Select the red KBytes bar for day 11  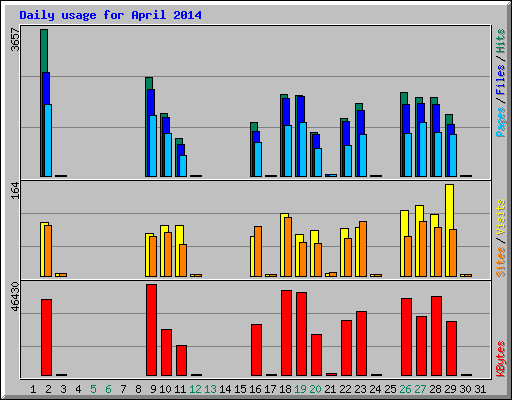tap(181, 360)
